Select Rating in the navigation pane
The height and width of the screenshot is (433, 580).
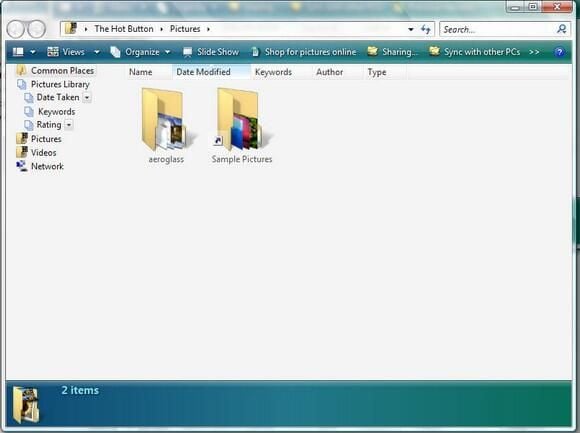pos(49,125)
